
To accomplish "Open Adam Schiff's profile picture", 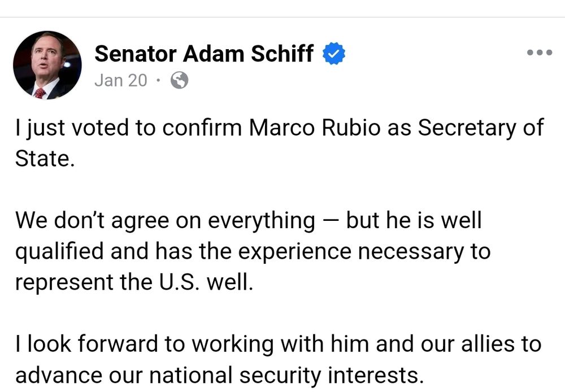I will 47,65.
